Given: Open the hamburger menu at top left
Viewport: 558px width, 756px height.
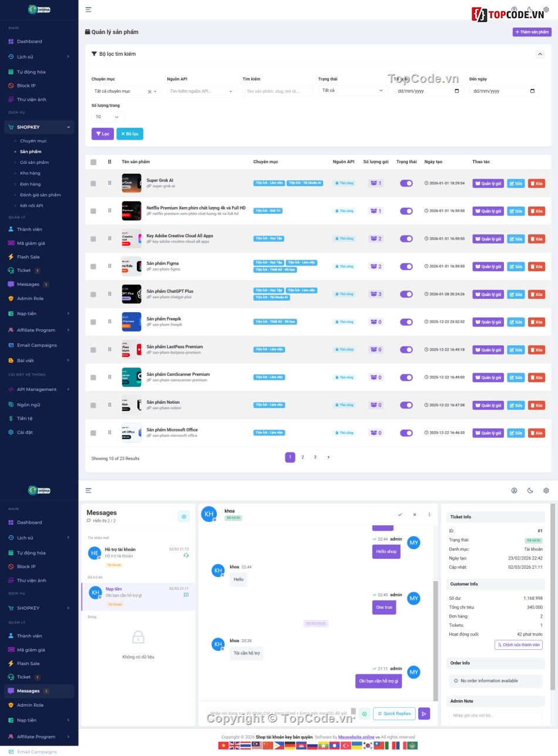Looking at the screenshot, I should click(88, 9).
